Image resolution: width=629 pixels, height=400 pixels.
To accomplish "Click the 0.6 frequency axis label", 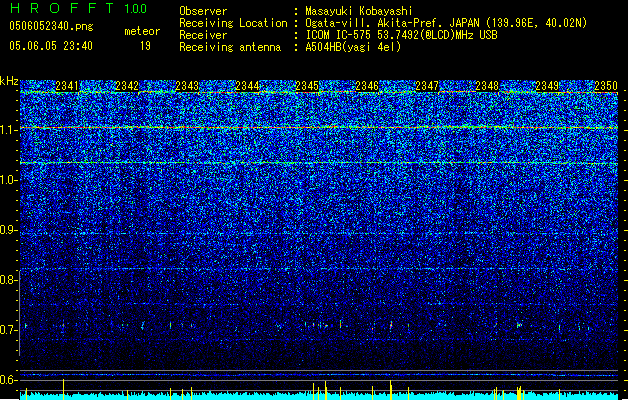I will (x=9, y=380).
